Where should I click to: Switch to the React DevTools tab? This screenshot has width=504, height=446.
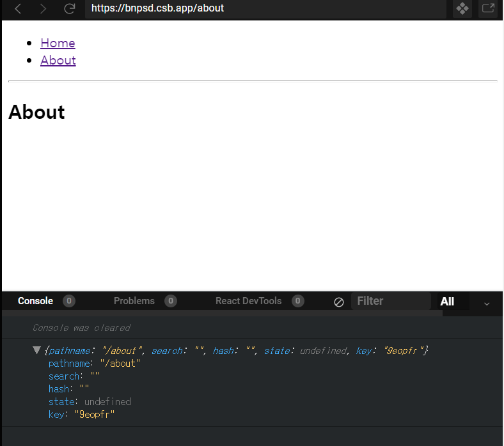[248, 301]
